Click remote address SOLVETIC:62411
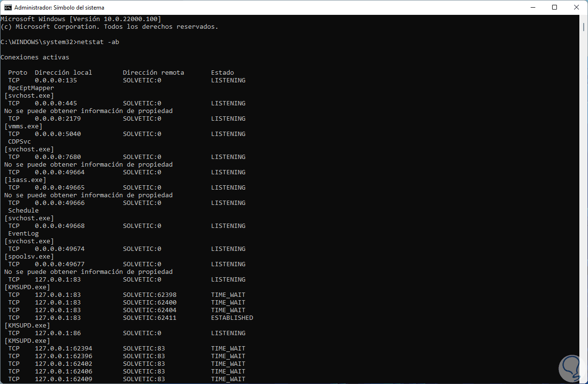588x384 pixels. pyautogui.click(x=150, y=318)
